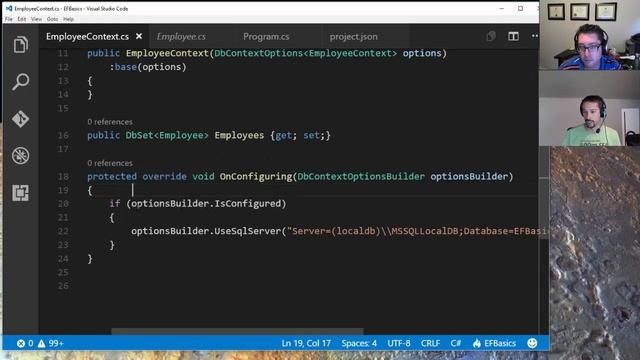Click line number 26 in gutter
The width and height of the screenshot is (640, 360).
(63, 286)
